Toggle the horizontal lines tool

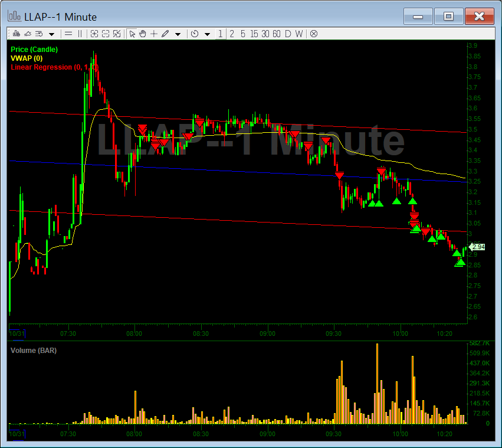pyautogui.click(x=68, y=34)
